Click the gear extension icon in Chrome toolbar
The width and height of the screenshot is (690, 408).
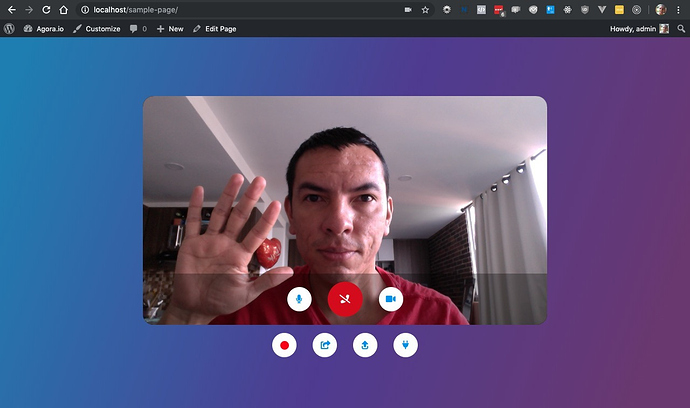pos(447,10)
